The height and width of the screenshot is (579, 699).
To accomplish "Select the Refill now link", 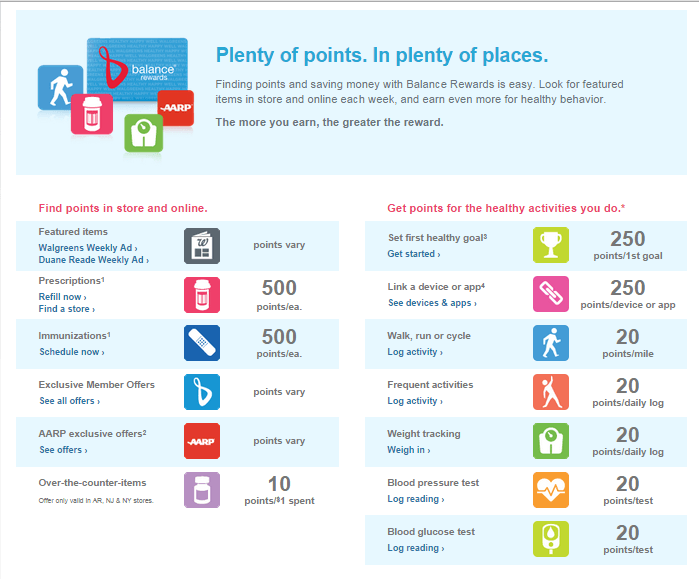I will click(62, 297).
